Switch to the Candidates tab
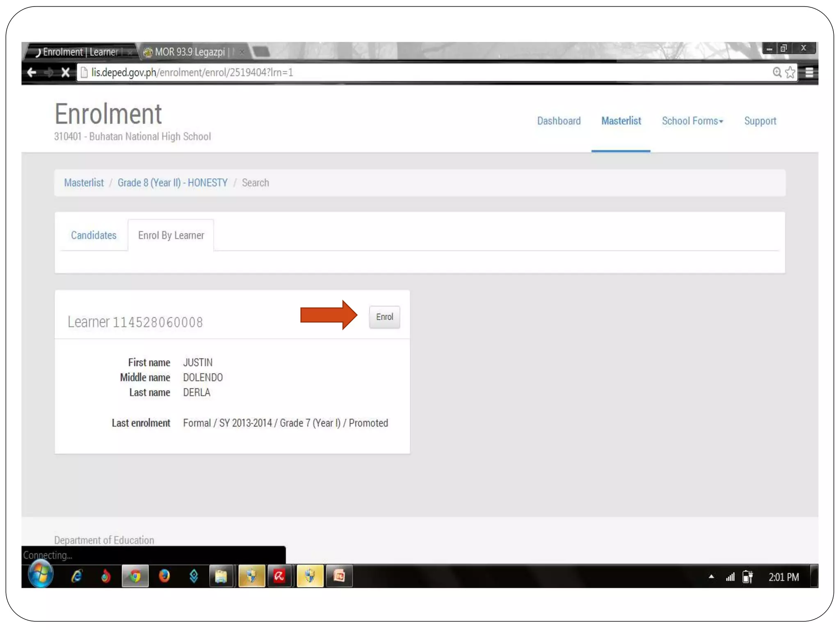Screen dimensions: 840x630 (x=94, y=235)
